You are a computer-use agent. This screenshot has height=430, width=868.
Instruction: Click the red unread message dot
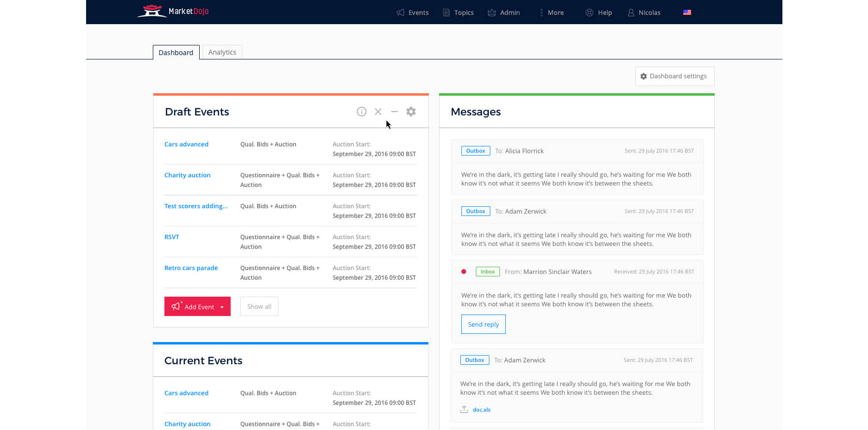(464, 272)
